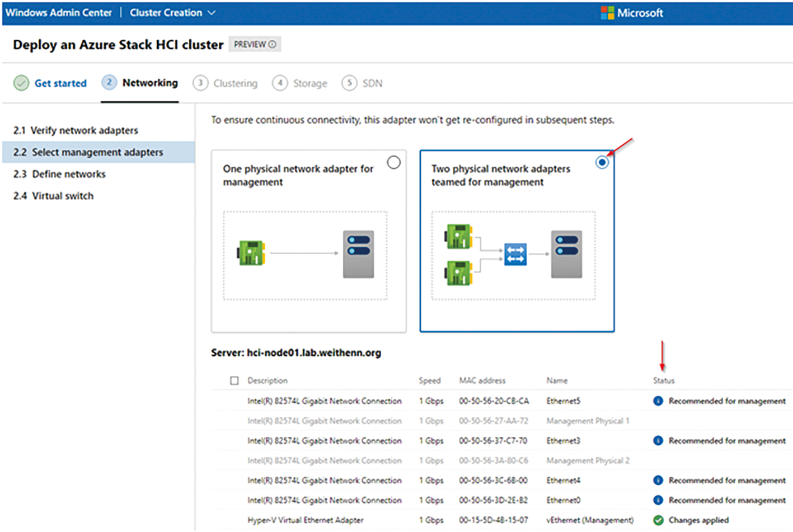The image size is (793, 532).
Task: Click info icon in the Ethernet0 row
Action: tap(658, 500)
